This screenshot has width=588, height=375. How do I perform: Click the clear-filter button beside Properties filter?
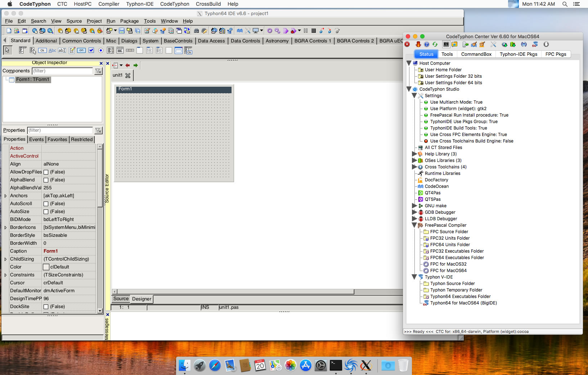click(x=98, y=131)
